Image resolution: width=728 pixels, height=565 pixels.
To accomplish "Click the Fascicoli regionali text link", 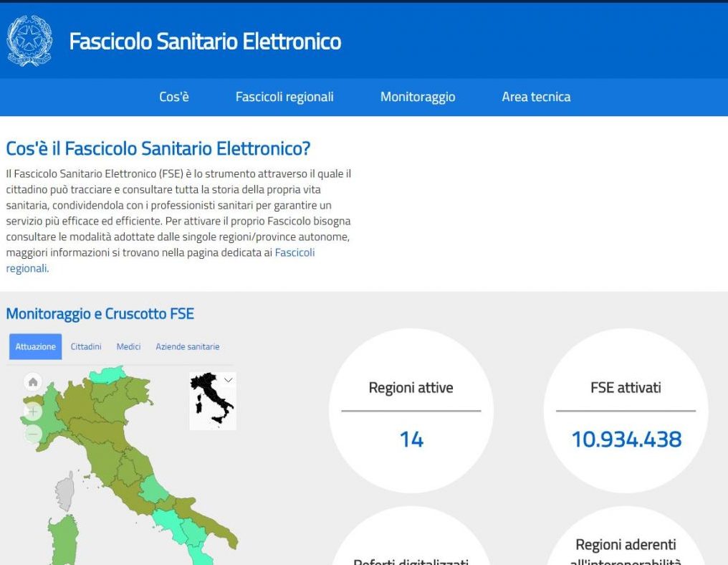I will [294, 252].
